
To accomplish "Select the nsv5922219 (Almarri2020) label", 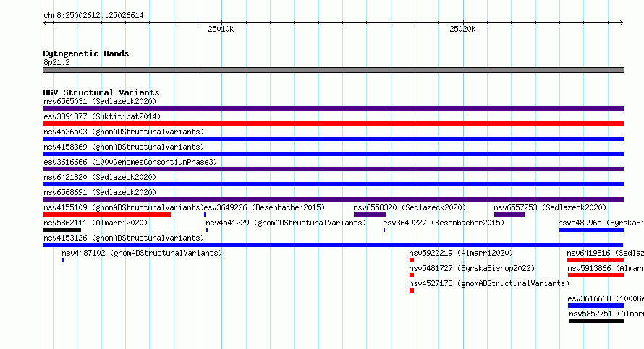I will pyautogui.click(x=461, y=253).
